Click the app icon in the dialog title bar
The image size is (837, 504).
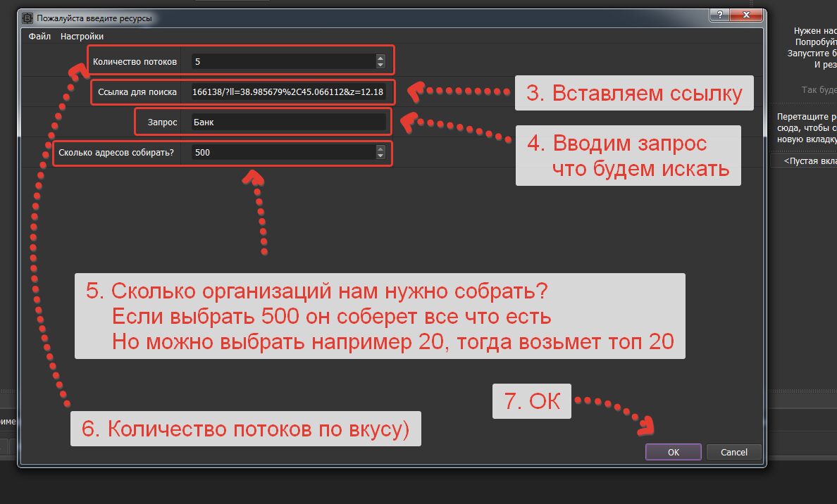click(27, 18)
